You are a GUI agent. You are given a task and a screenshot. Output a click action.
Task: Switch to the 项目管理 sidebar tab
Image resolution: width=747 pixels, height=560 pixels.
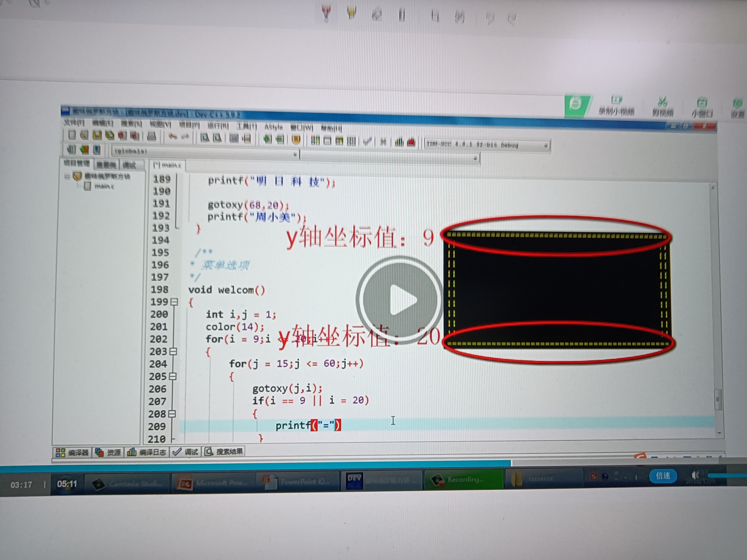tap(77, 163)
